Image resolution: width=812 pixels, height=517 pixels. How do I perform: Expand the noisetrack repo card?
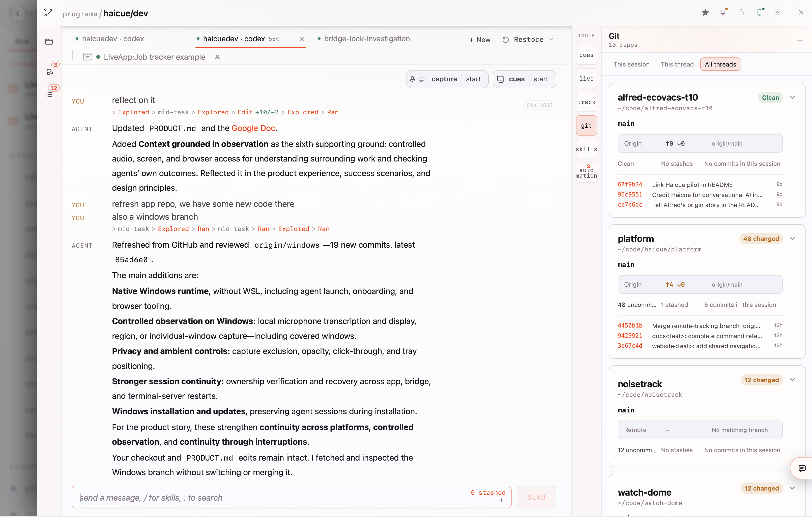792,380
